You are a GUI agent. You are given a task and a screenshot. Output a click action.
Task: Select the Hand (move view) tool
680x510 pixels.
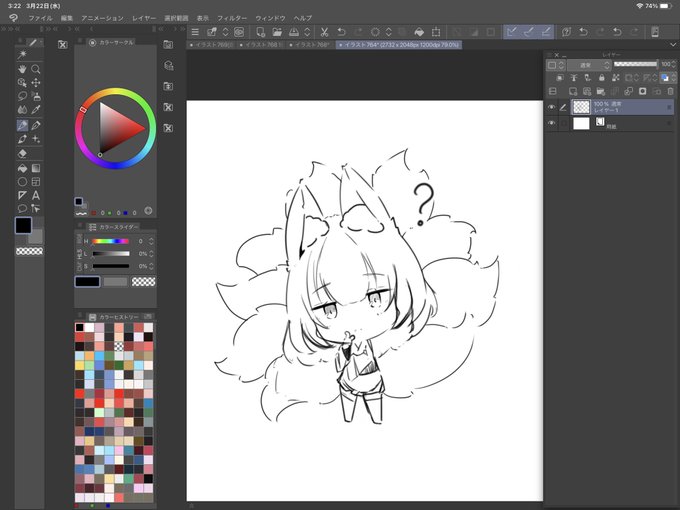22,69
